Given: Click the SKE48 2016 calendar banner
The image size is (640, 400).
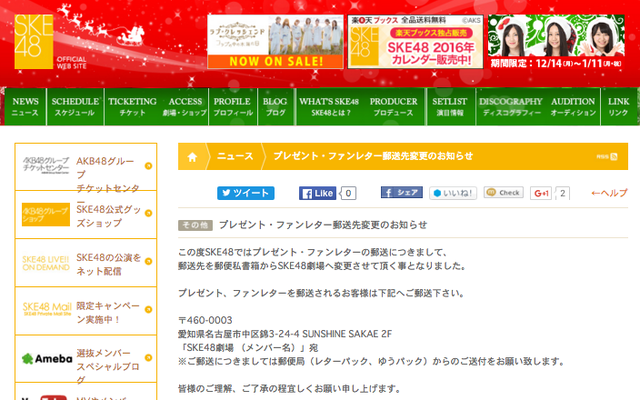Looking at the screenshot, I should click(416, 42).
